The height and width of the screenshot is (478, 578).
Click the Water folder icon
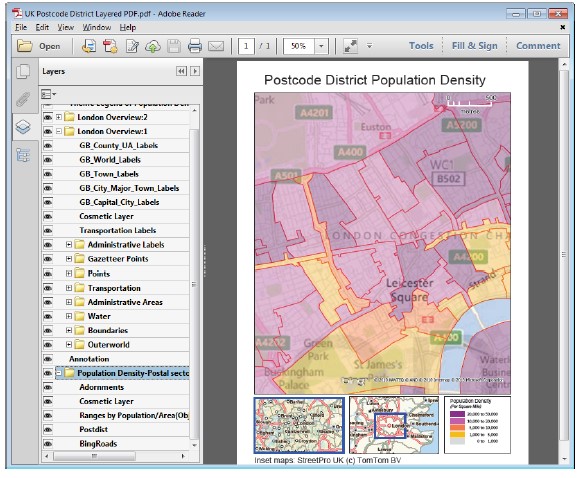coord(80,316)
